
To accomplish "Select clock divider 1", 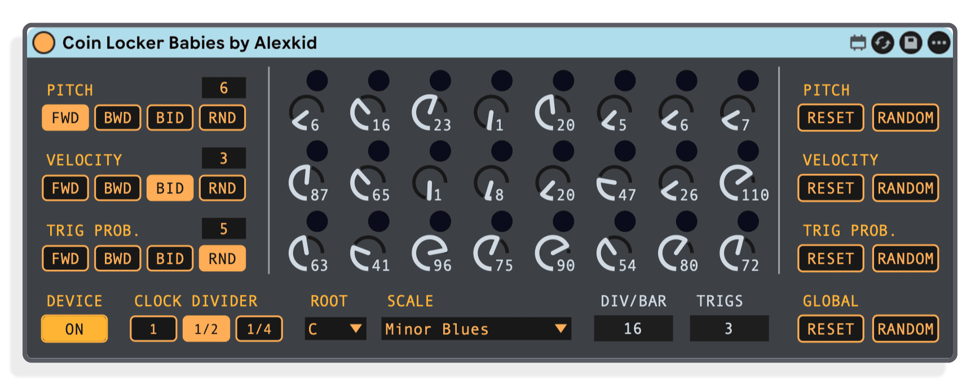I will pos(153,329).
